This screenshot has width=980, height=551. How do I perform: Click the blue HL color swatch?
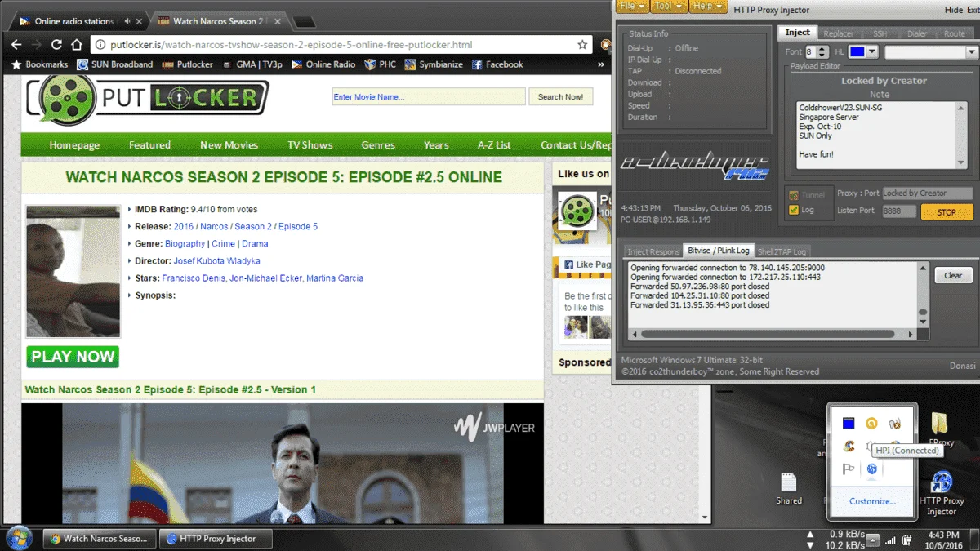tap(857, 51)
